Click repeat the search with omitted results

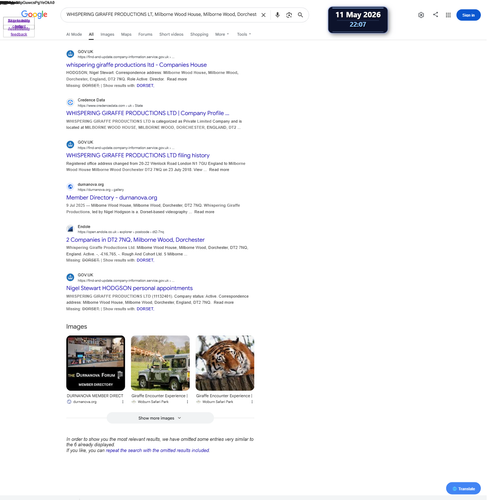click(x=159, y=451)
